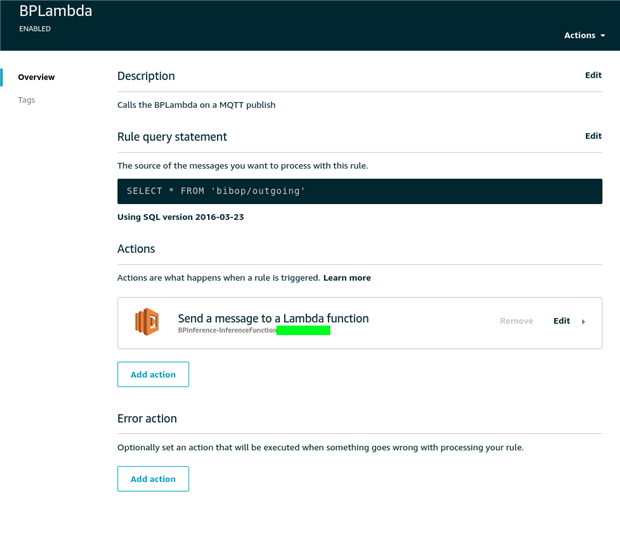Remove the Lambda function action
The width and height of the screenshot is (620, 535).
tap(516, 321)
